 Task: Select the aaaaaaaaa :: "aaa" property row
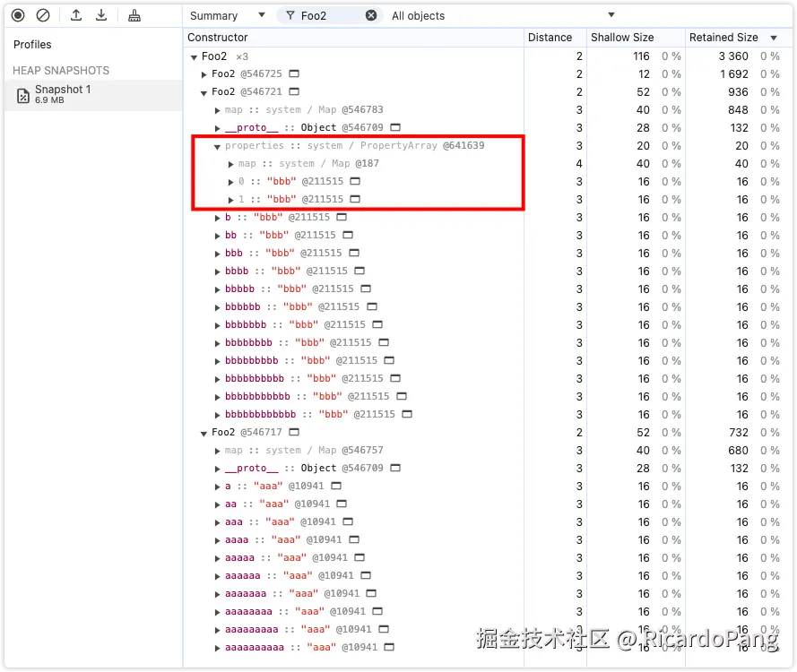point(488,629)
